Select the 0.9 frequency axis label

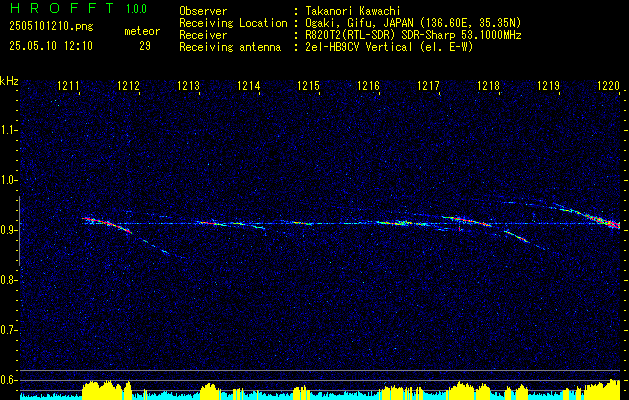8,230
